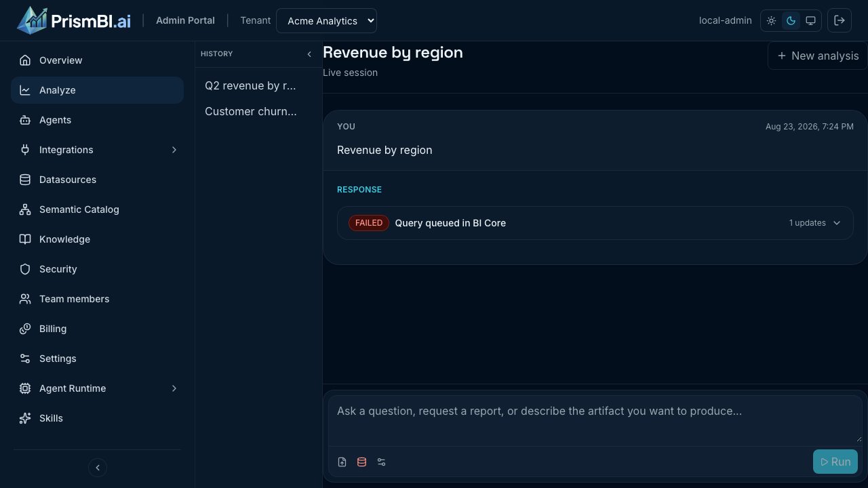Click the New analysis button
This screenshot has width=868, height=488.
point(818,56)
